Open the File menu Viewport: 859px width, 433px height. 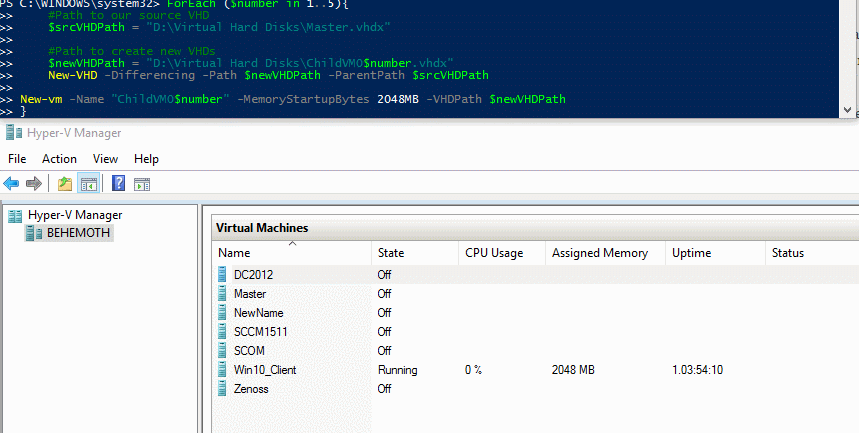pyautogui.click(x=17, y=159)
